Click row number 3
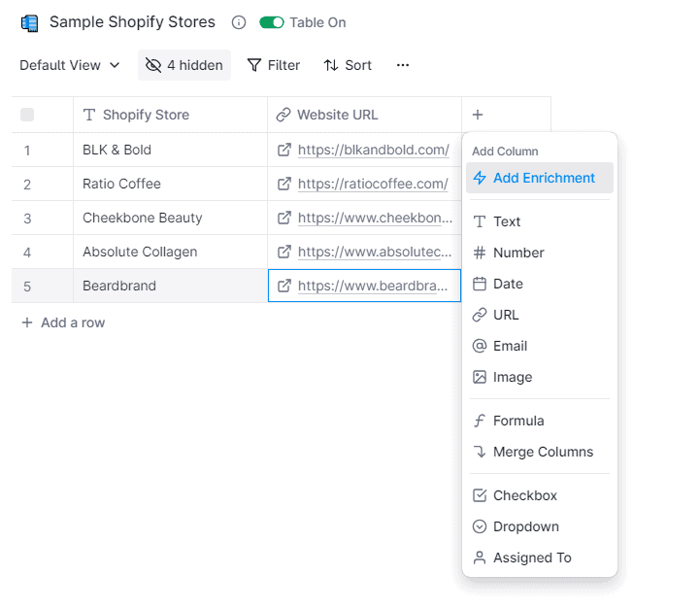Image resolution: width=700 pixels, height=609 pixels. [27, 219]
